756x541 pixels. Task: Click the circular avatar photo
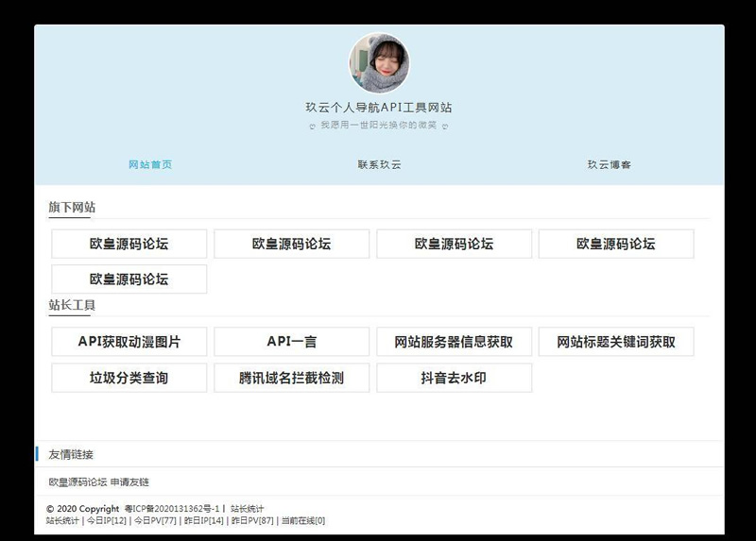(x=379, y=63)
